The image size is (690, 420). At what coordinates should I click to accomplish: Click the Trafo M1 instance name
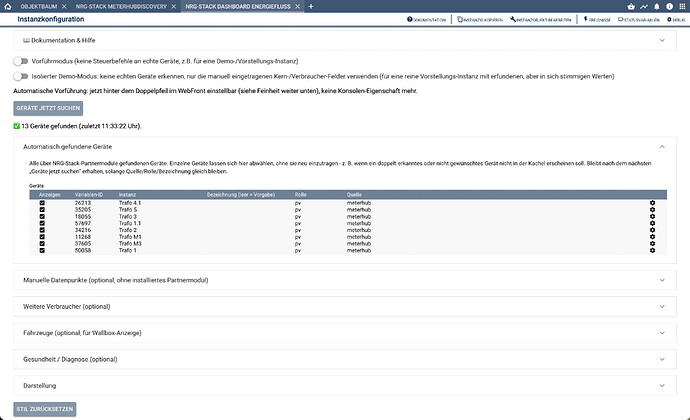(130, 237)
